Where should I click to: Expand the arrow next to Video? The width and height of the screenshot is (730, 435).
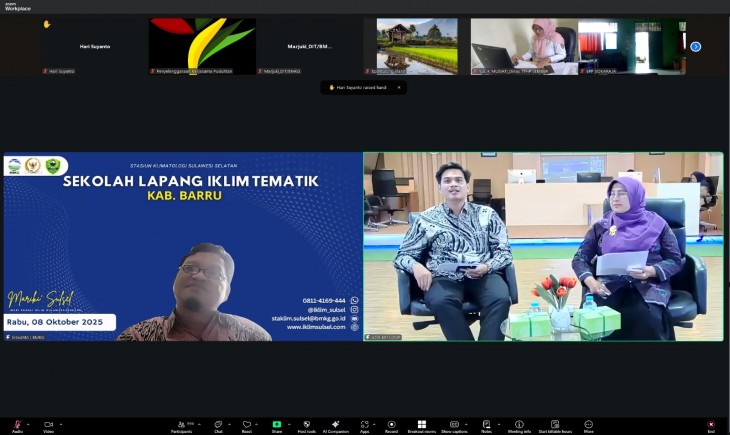59,423
